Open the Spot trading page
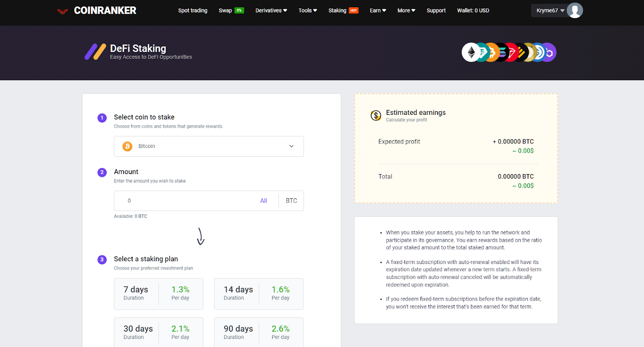 point(193,10)
